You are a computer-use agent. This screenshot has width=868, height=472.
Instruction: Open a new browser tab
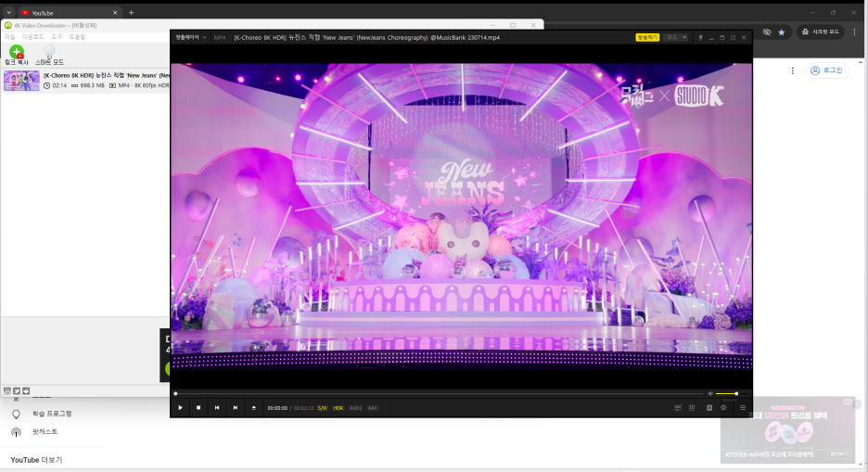pos(131,13)
